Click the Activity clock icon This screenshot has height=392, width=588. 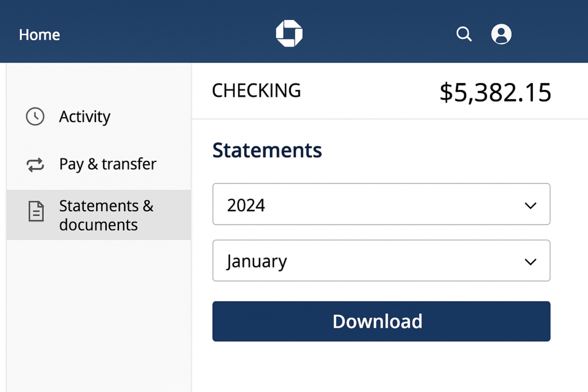click(x=35, y=117)
